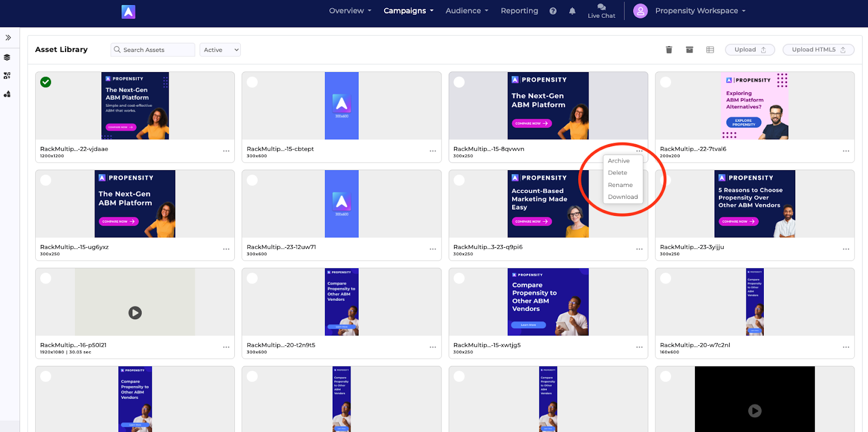
Task: Open the options menu for RackMultip...-22-7tval6
Action: point(846,151)
